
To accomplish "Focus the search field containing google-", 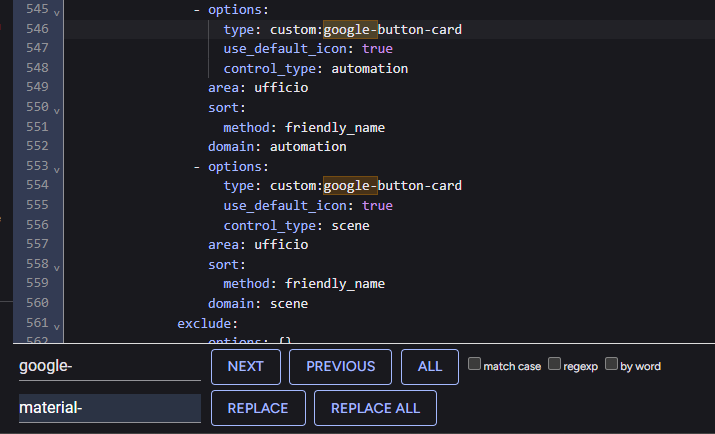I will [108, 367].
